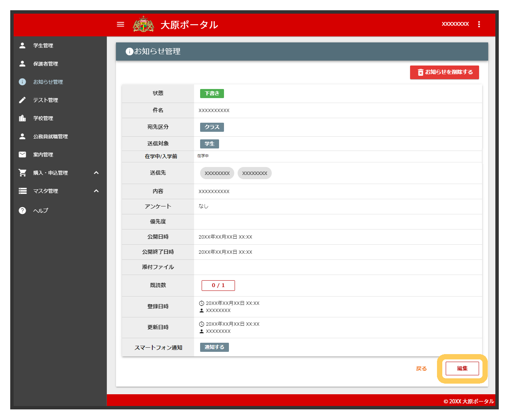Click the 大原ポータル crest logo
The width and height of the screenshot is (509, 420).
(143, 24)
